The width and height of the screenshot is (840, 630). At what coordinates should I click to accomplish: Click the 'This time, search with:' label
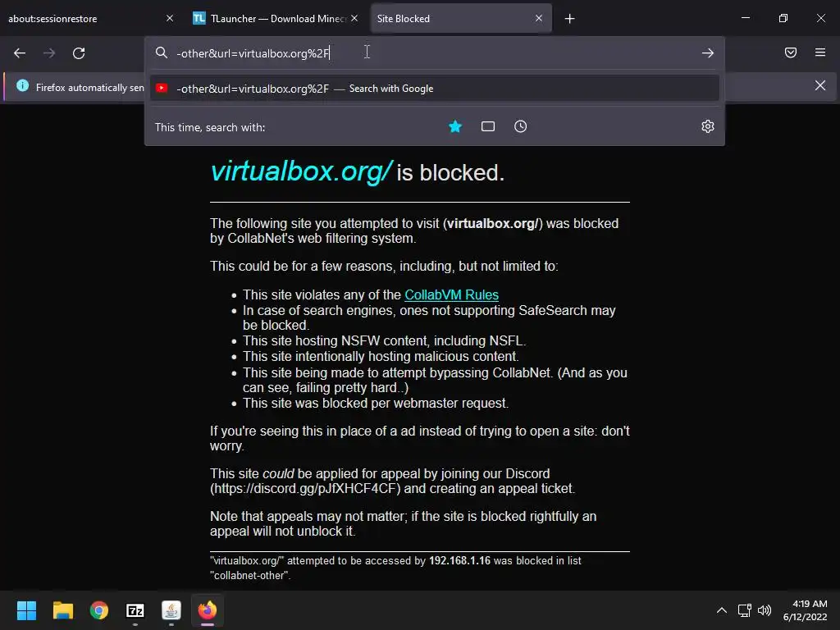(x=210, y=127)
